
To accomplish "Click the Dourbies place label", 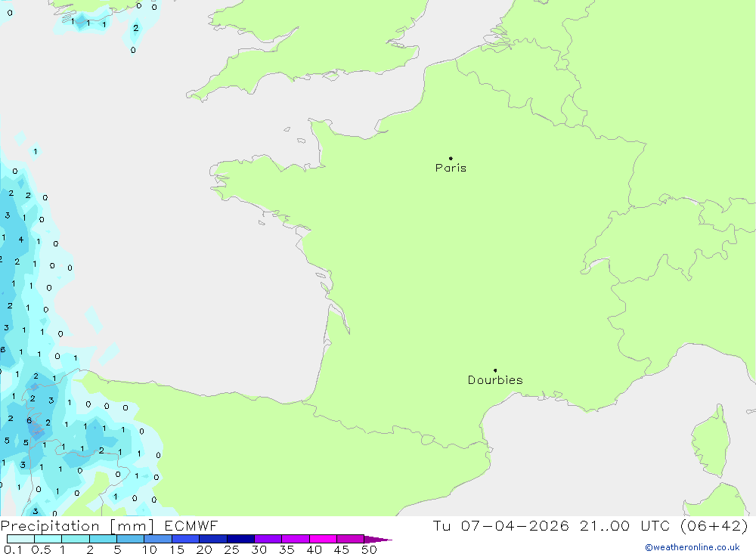I will (495, 380).
